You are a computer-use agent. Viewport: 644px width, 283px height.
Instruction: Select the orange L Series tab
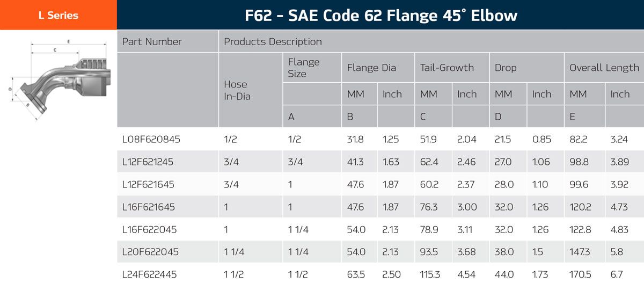tap(58, 15)
